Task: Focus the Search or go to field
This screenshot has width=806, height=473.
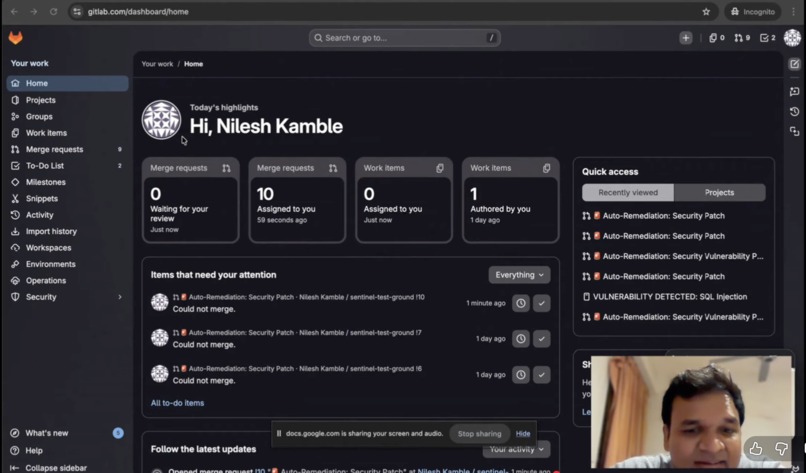Action: [x=405, y=38]
